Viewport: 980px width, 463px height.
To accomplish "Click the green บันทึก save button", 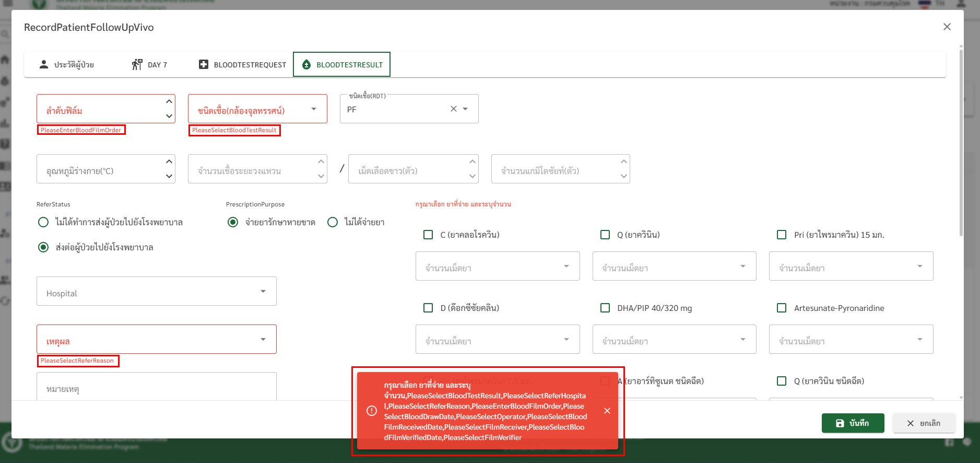I will 853,423.
